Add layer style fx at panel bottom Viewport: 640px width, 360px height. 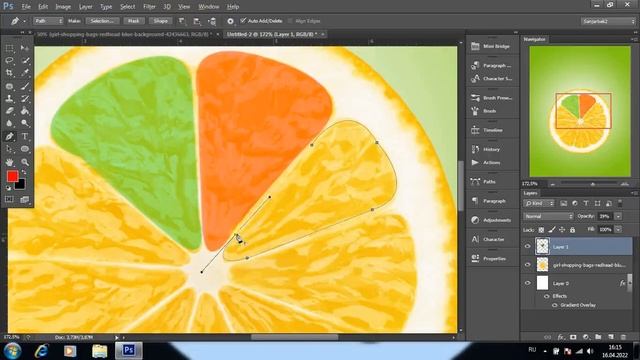[x=561, y=337]
